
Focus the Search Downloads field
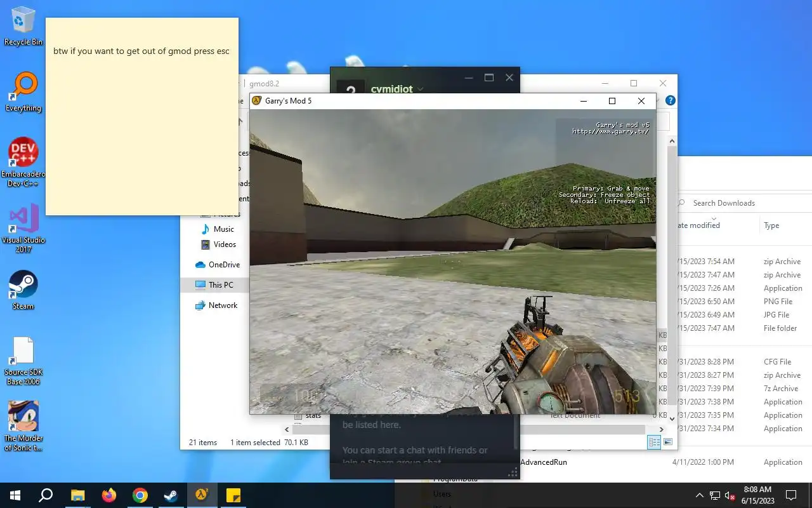tap(742, 203)
